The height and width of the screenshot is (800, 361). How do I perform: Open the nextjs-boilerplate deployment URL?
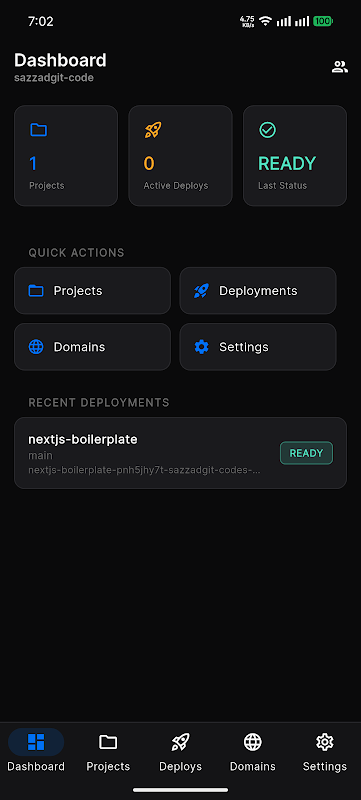click(144, 470)
